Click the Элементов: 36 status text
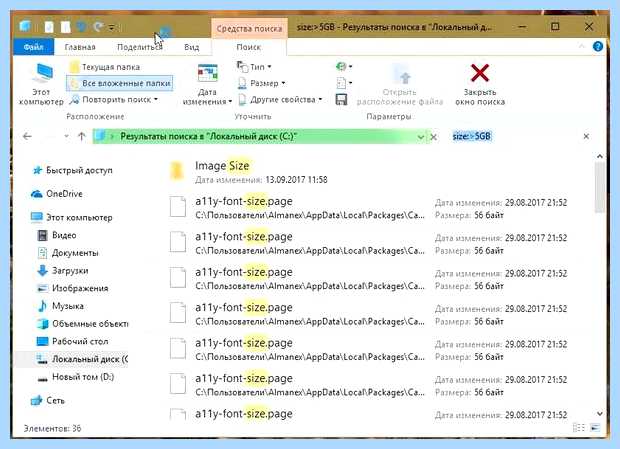Image resolution: width=620 pixels, height=449 pixels. pyautogui.click(x=53, y=428)
